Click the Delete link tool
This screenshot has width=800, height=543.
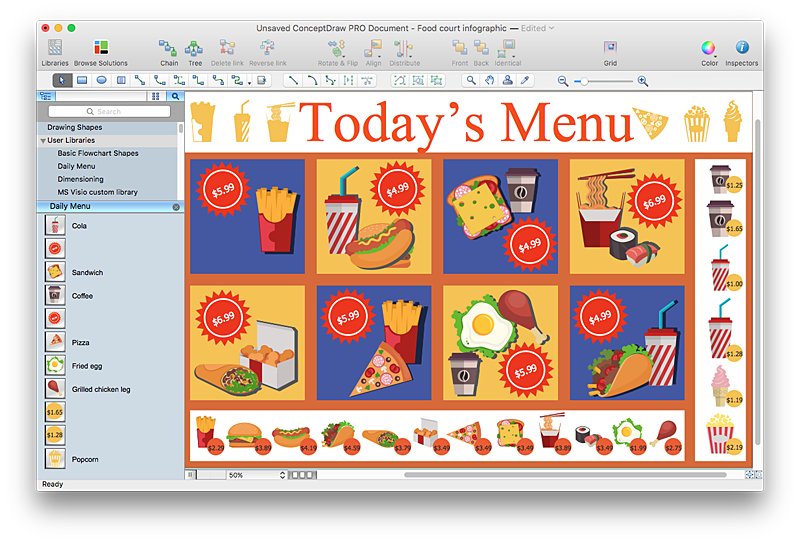pyautogui.click(x=227, y=53)
